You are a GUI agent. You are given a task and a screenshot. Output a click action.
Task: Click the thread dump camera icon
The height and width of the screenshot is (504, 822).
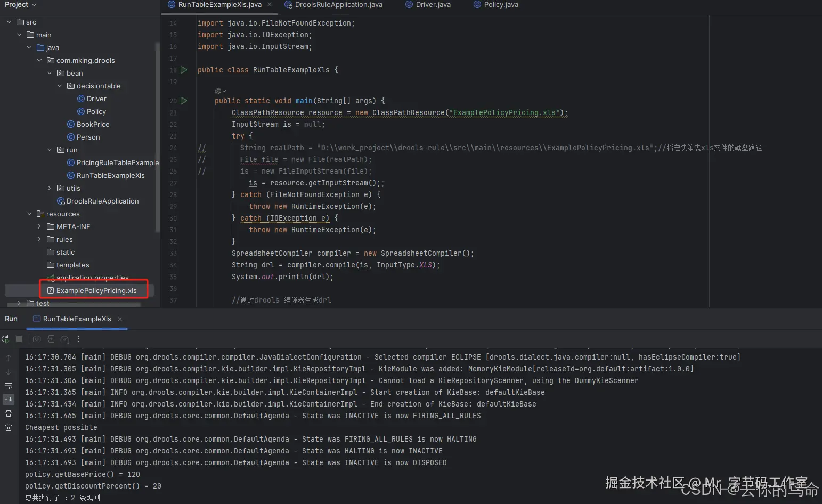click(37, 339)
